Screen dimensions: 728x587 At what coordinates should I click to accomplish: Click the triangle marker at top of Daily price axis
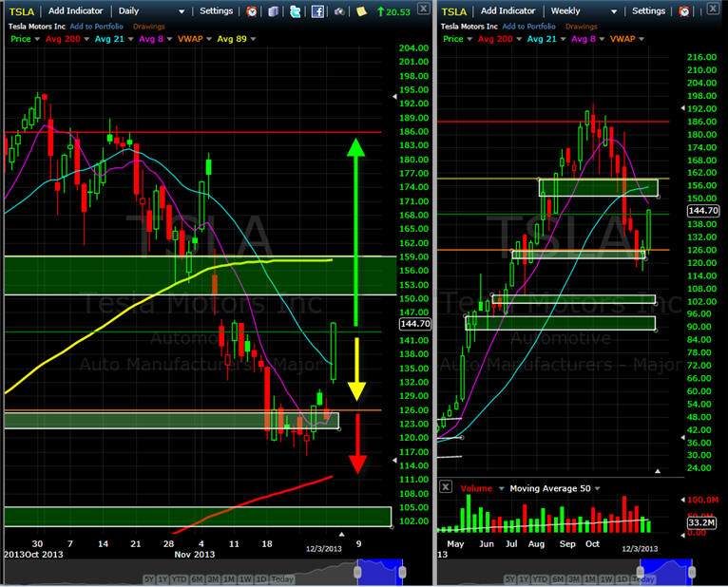point(394,97)
